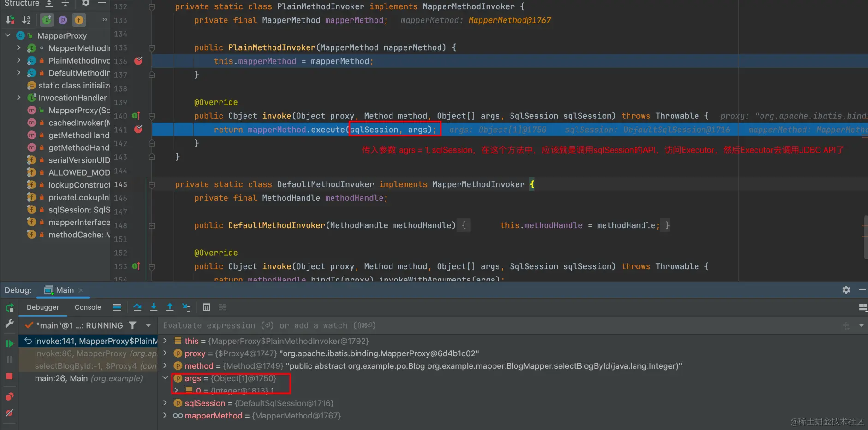The width and height of the screenshot is (868, 430).
Task: Open Debug panel settings gear
Action: [x=846, y=290]
